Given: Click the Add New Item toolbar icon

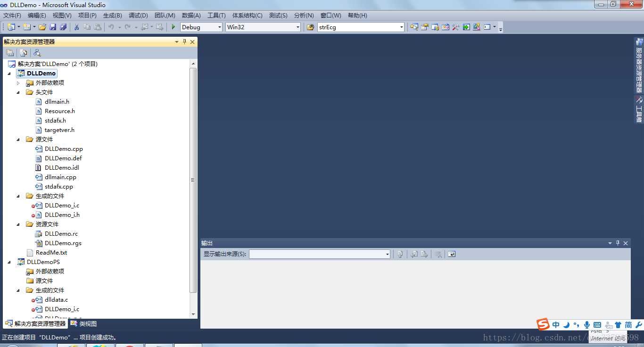Looking at the screenshot, I should [x=27, y=27].
